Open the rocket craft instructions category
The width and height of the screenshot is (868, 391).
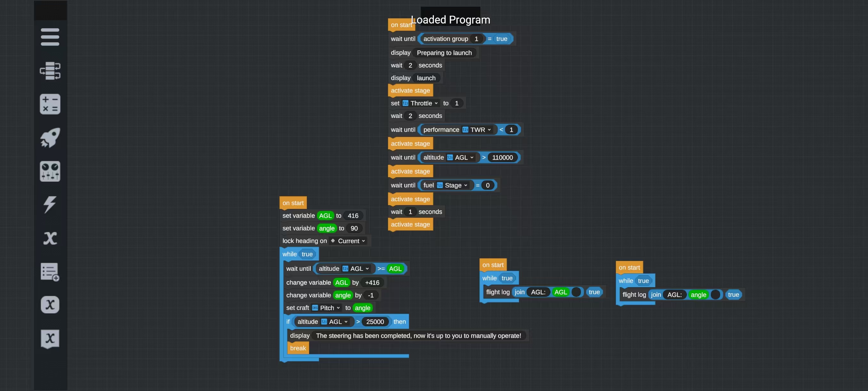(50, 137)
